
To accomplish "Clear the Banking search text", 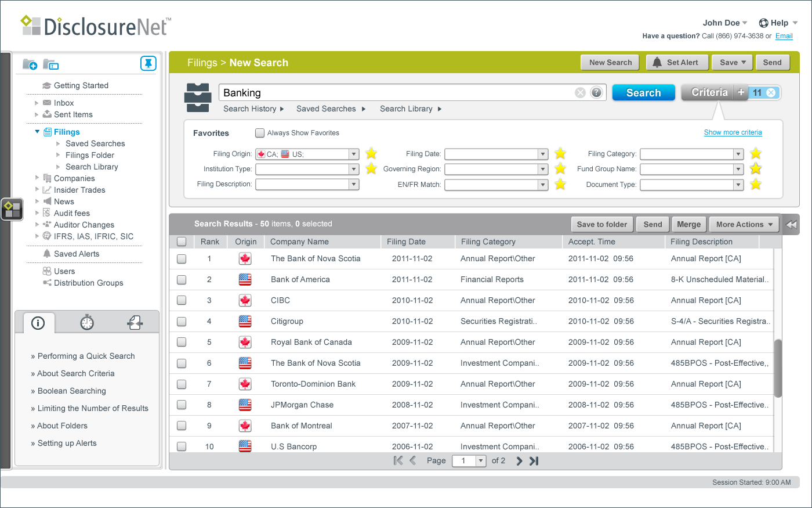I will point(580,93).
